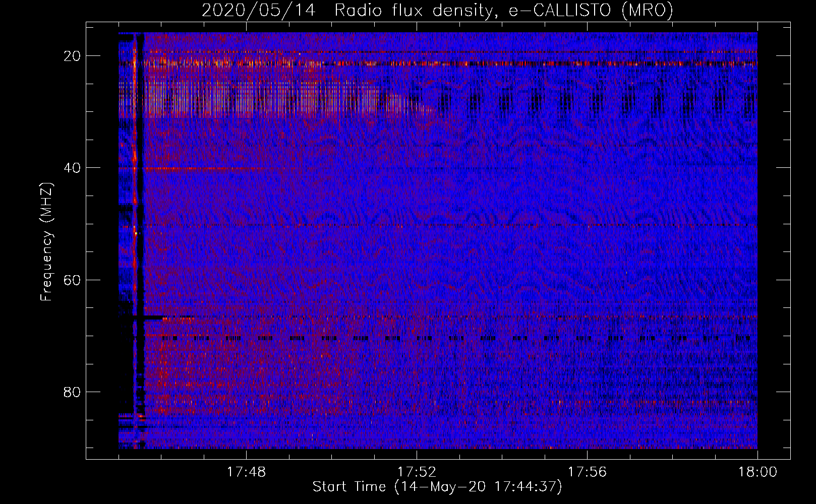Click the plot title '2020/05/14 Radio flux density, e-CALLISTO (MRO)'
The width and height of the screenshot is (816, 504).
coord(437,11)
